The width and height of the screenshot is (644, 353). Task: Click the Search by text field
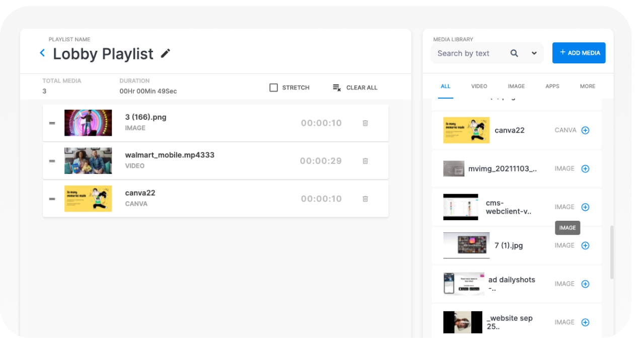tap(468, 53)
